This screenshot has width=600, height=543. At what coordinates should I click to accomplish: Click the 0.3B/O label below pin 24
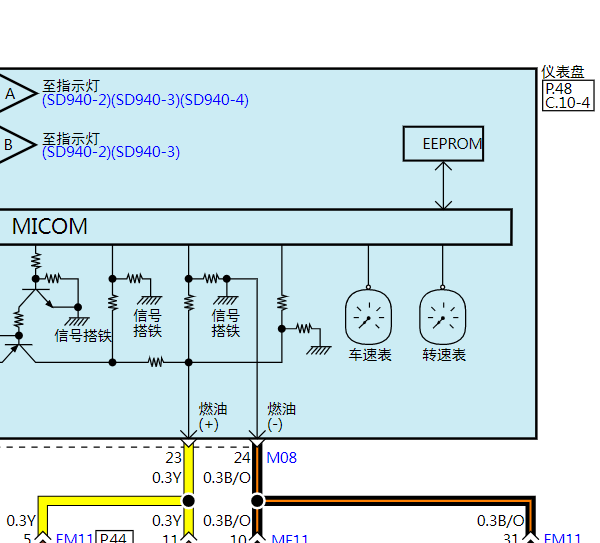[x=227, y=478]
